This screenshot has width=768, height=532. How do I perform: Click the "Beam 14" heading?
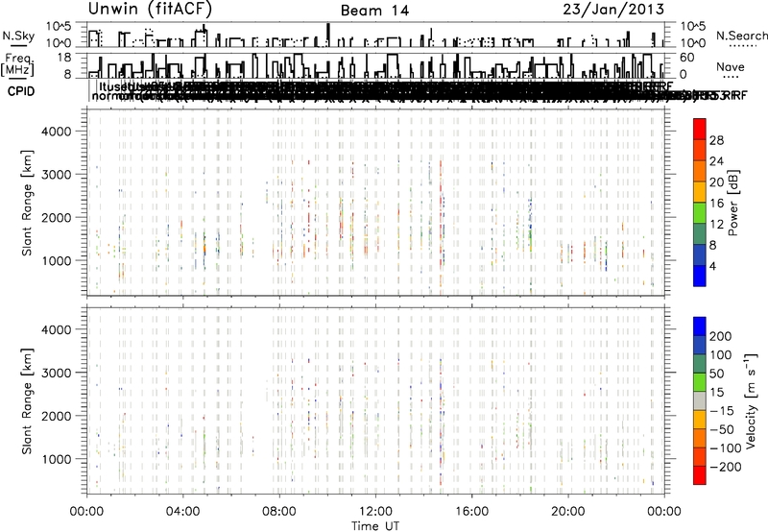point(374,11)
